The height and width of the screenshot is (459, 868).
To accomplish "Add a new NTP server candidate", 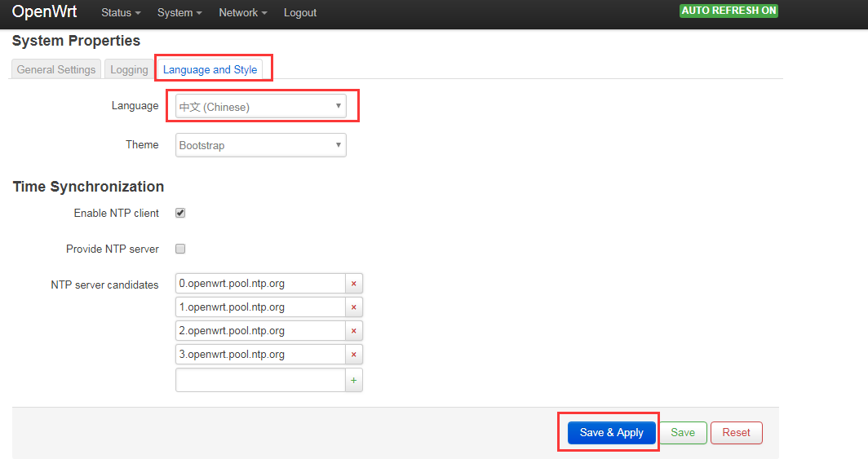I will pos(354,381).
